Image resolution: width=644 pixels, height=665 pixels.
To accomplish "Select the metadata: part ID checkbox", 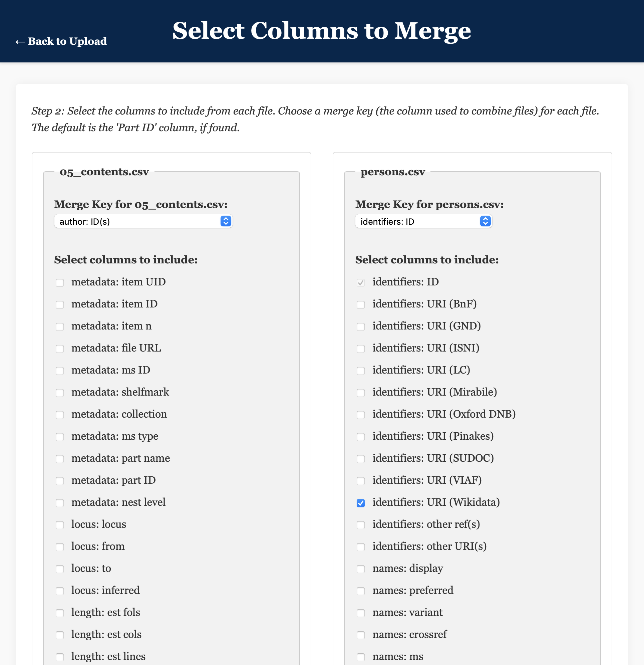I will 60,481.
